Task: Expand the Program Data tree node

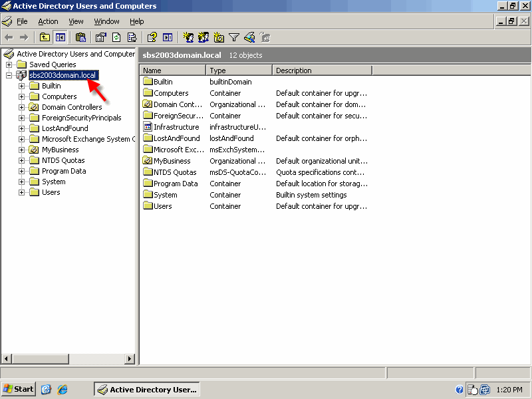Action: [x=21, y=171]
